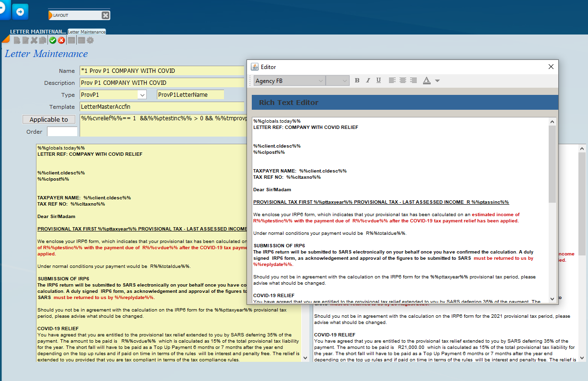Switch to the Letter Maintenance tab

86,32
